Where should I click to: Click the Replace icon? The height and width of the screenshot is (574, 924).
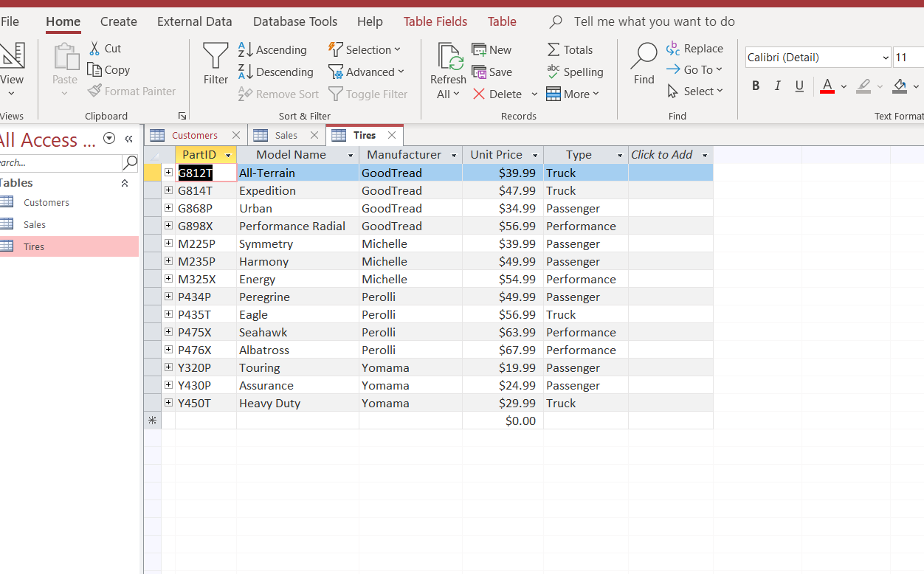click(x=694, y=48)
